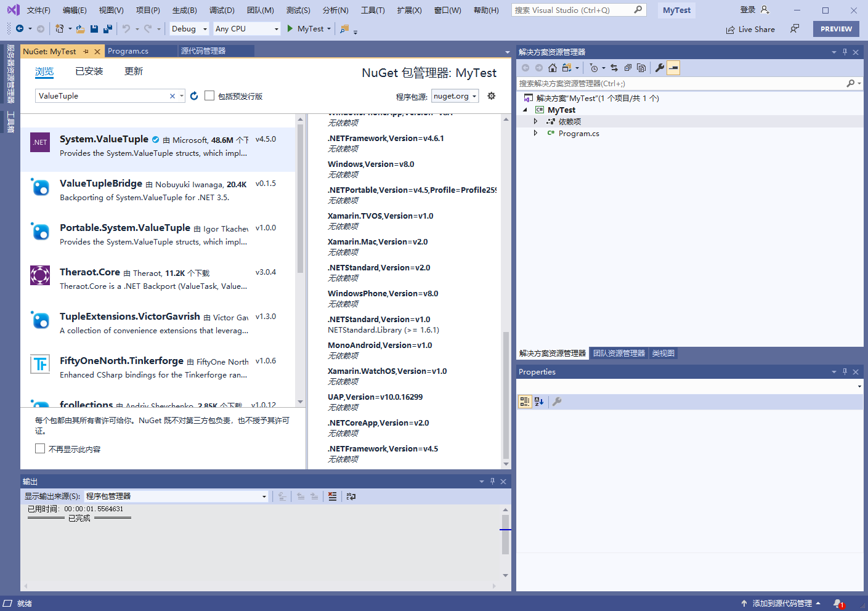Save the current file with the single floppy icon

tap(94, 29)
